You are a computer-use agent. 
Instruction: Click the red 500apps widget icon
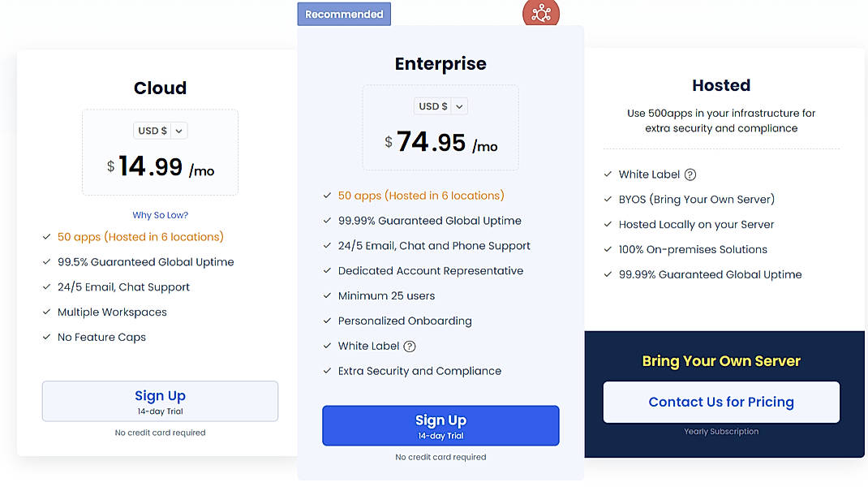point(540,13)
